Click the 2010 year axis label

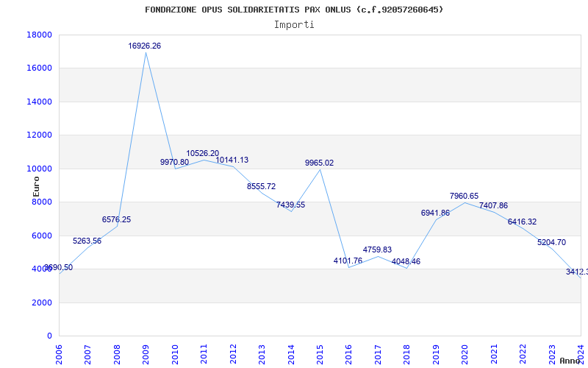coord(175,354)
